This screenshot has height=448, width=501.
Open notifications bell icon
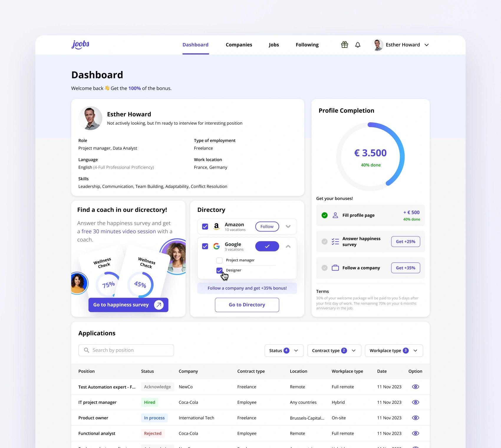tap(358, 45)
